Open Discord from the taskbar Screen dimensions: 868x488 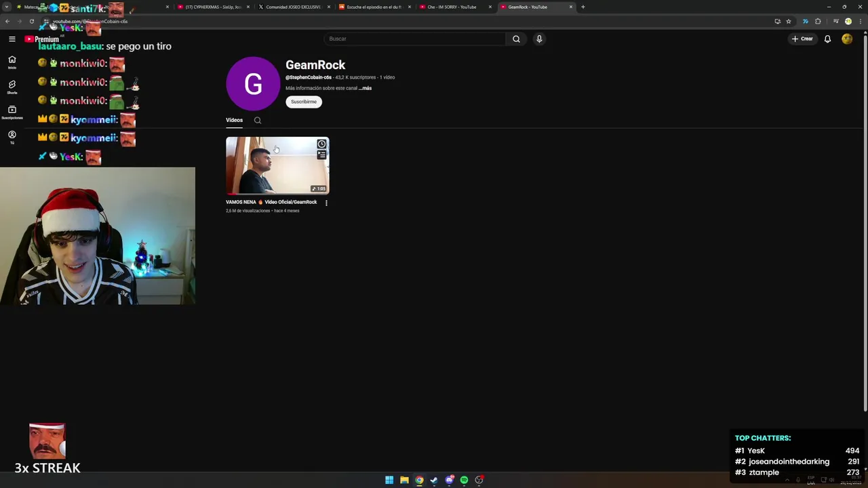click(x=449, y=480)
